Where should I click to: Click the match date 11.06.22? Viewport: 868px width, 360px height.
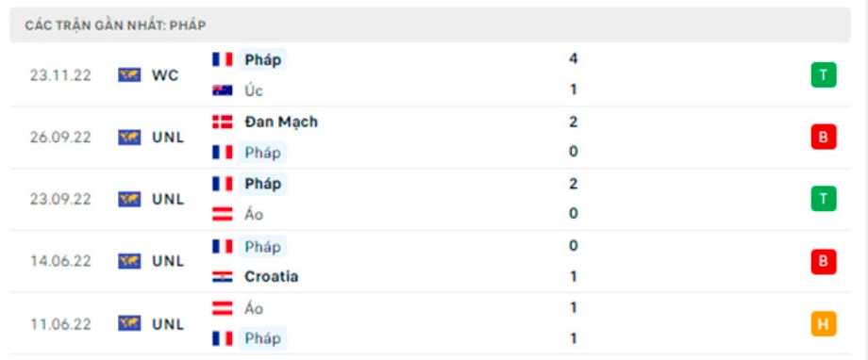tap(60, 324)
